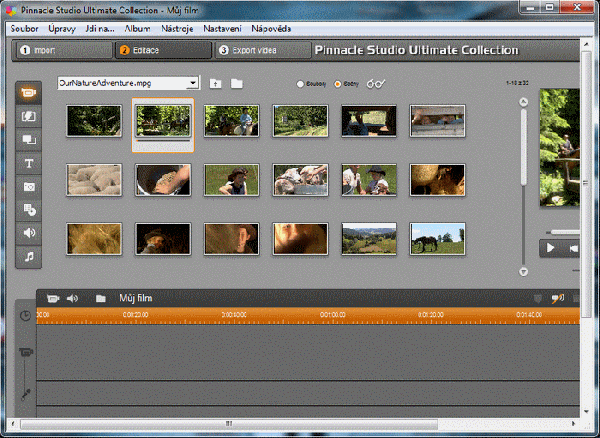Open the Transitions album tab
This screenshot has height=438, width=600.
tap(29, 116)
